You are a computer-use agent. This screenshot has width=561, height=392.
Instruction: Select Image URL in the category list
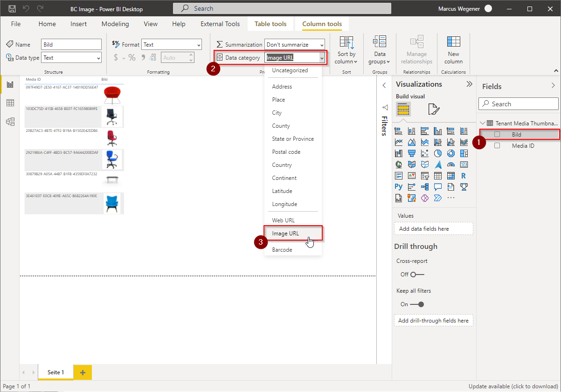(293, 233)
